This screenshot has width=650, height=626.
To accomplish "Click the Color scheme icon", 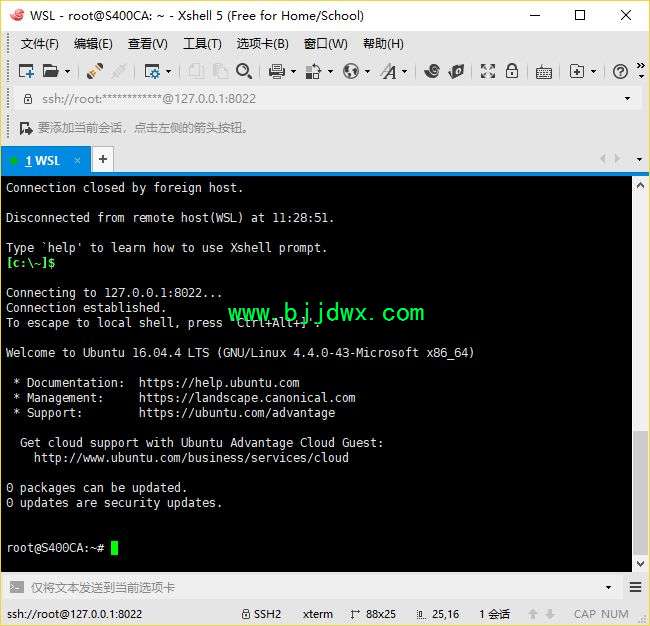I will pos(313,71).
